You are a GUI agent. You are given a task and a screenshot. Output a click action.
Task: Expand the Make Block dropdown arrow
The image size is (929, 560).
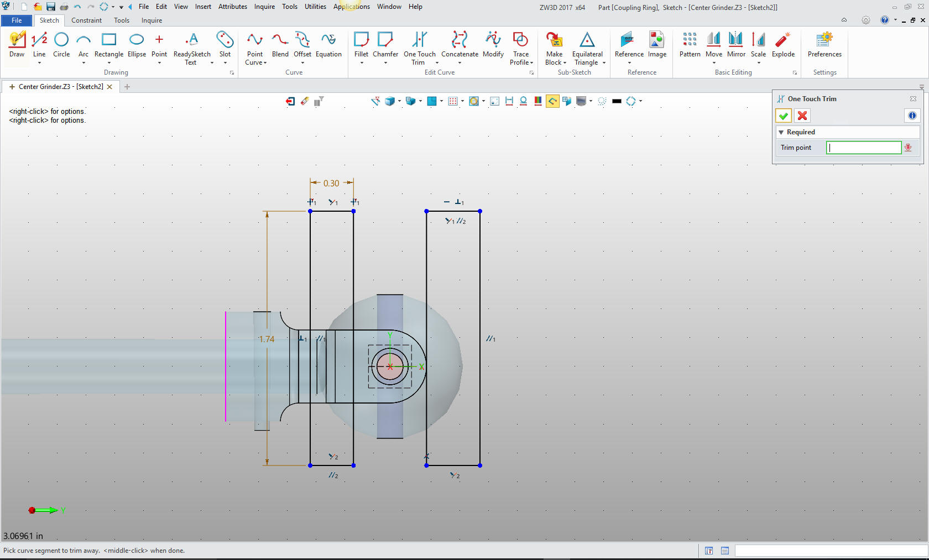[x=565, y=63]
